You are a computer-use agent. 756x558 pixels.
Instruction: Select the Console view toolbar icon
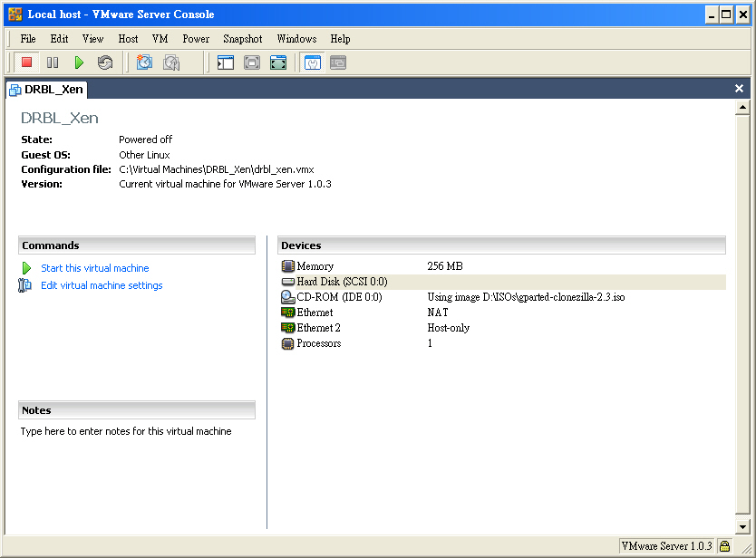pos(338,63)
